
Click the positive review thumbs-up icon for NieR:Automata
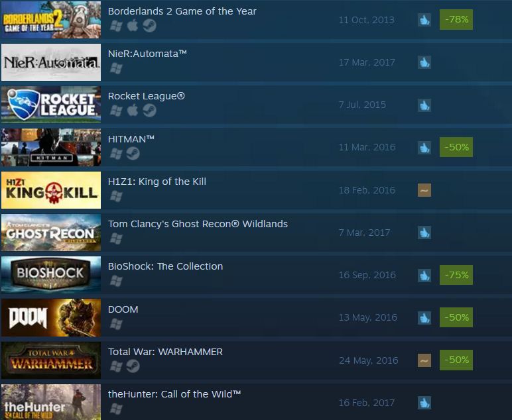(424, 62)
